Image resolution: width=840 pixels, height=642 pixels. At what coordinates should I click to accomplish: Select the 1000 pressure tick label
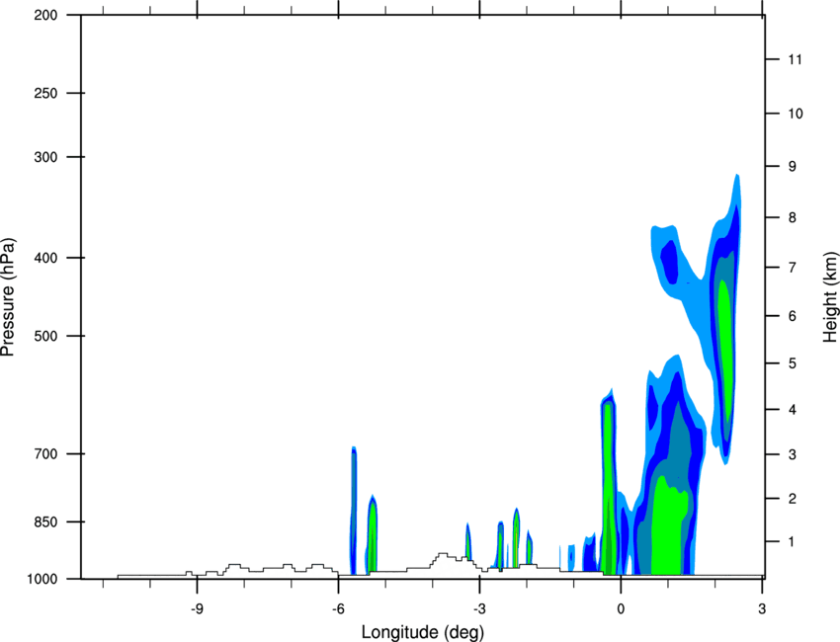[x=42, y=579]
